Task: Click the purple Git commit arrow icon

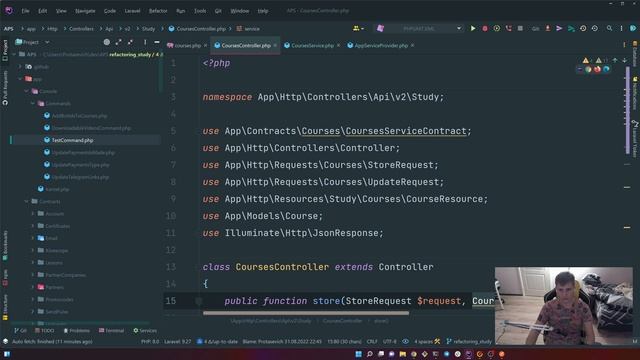Action: point(559,29)
